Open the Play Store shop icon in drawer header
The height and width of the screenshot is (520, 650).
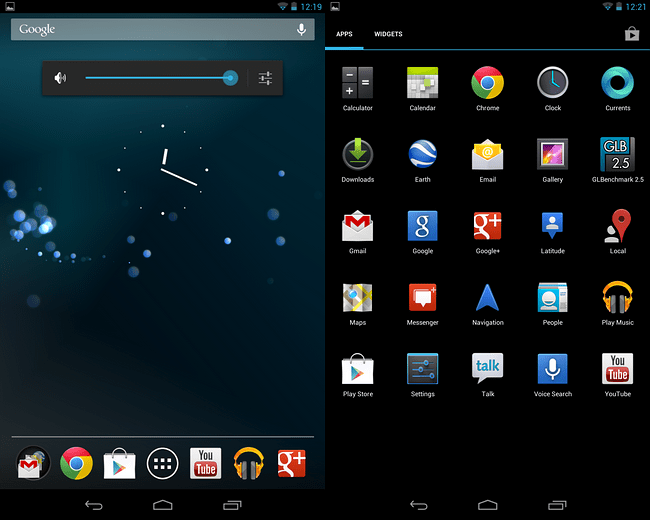pyautogui.click(x=632, y=34)
